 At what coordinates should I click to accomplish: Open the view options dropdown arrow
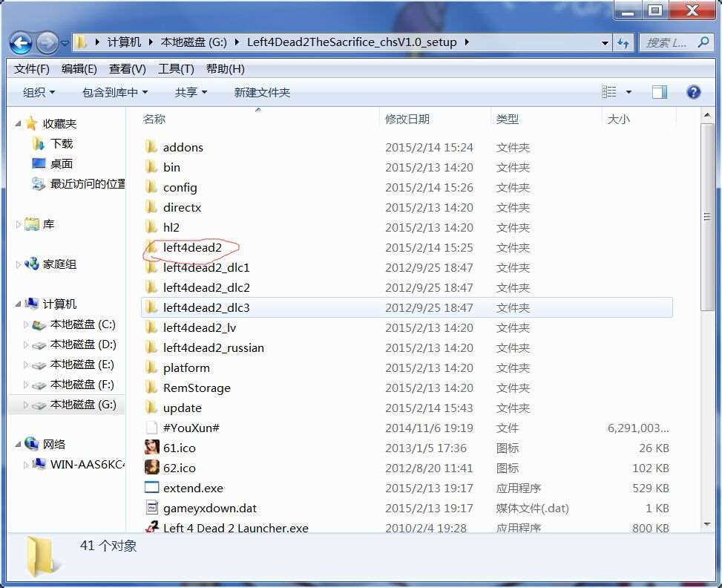(x=629, y=92)
